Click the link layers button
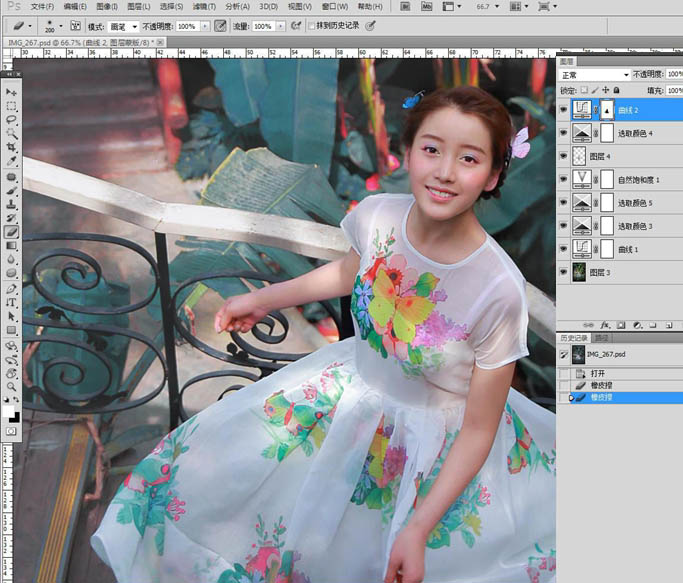This screenshot has width=683, height=583. point(588,325)
